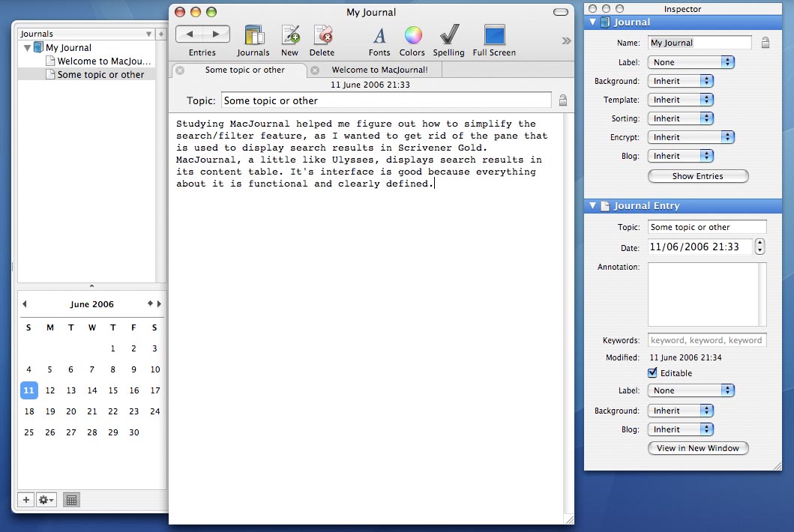Click 'June 2006' calendar heading
This screenshot has width=794, height=532.
pos(91,303)
